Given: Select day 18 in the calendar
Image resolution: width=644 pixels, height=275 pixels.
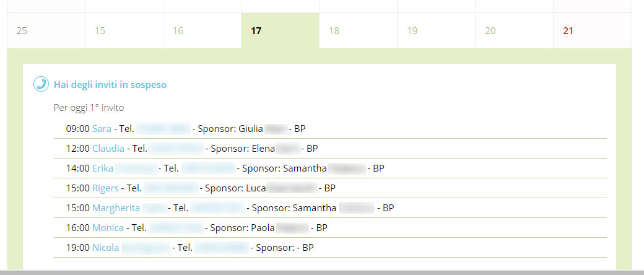Looking at the screenshot, I should (358, 31).
